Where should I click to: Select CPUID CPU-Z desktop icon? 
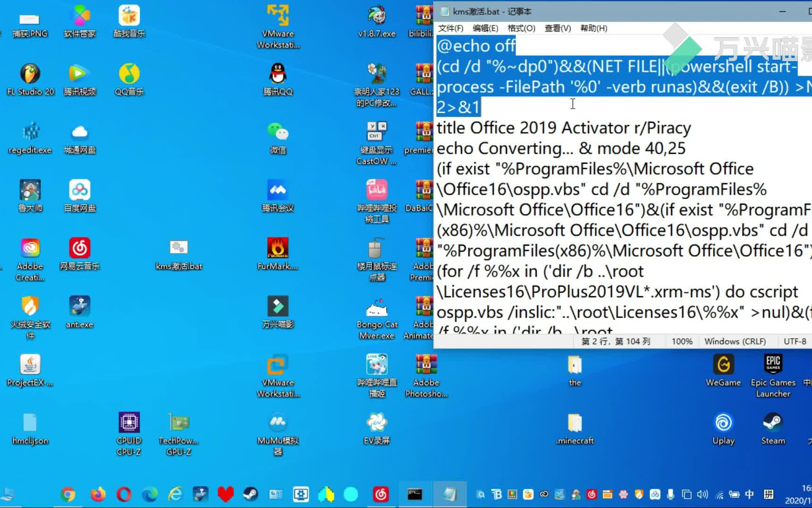click(129, 434)
